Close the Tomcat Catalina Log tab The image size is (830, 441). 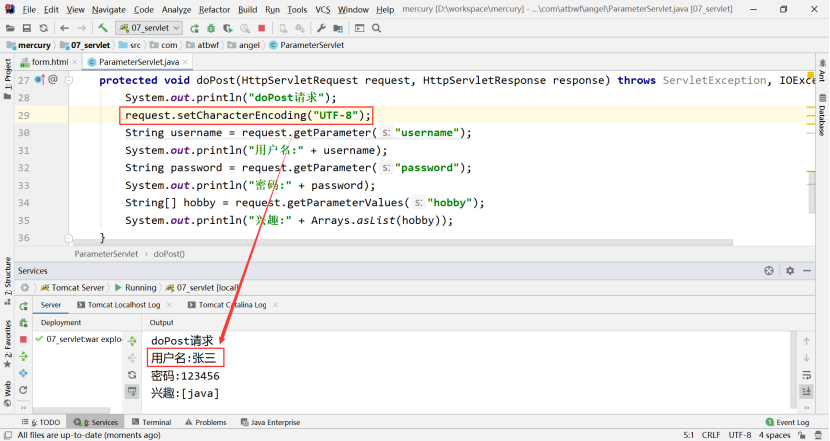coord(275,305)
